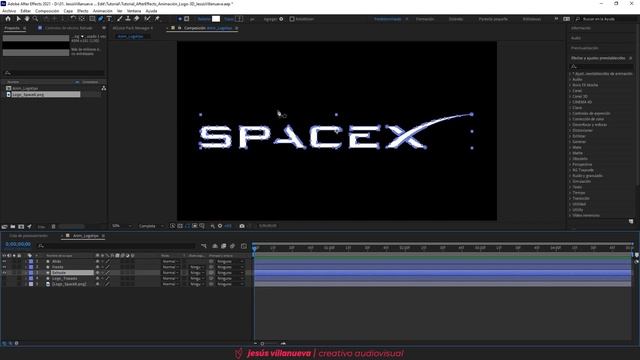Open the Previsualización panel header

pos(585,48)
